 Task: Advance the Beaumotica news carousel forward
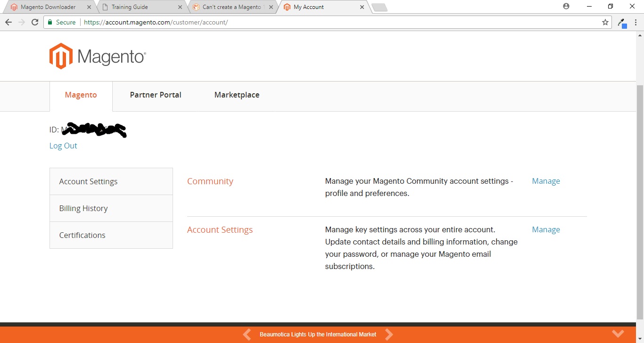point(389,334)
